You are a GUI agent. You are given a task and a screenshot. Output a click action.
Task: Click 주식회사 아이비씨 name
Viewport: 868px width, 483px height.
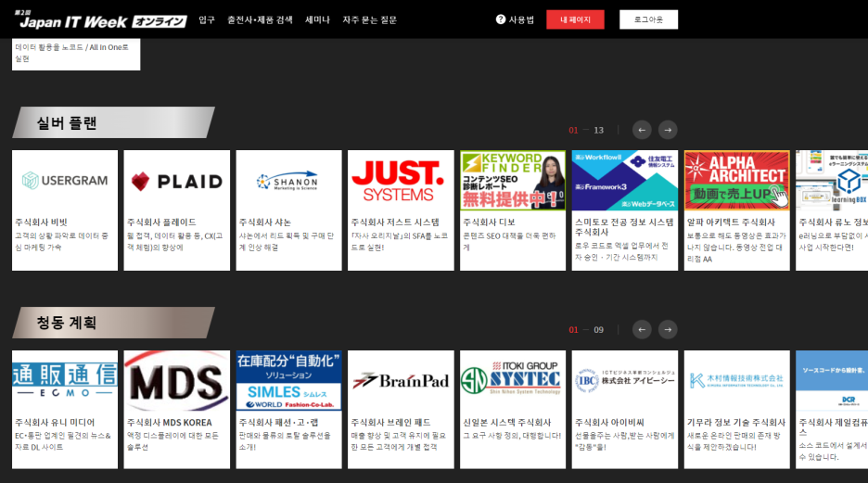tap(609, 423)
